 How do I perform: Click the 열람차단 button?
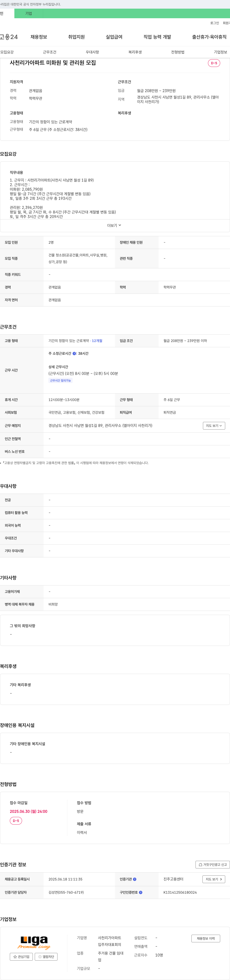point(46,957)
